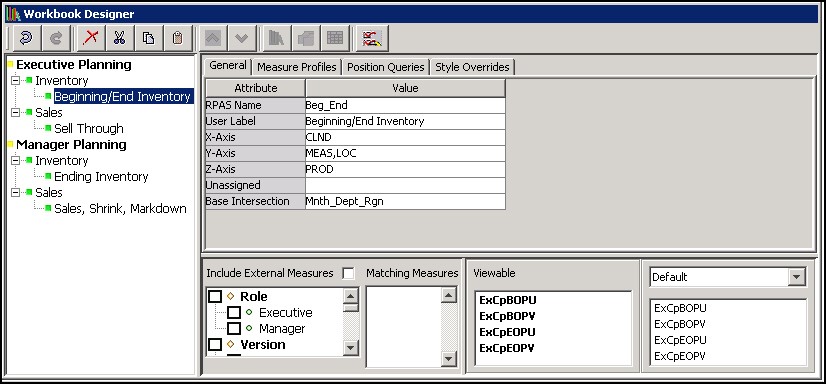Screen dimensions: 826x384
Task: Click the Cut scissors icon
Action: (x=120, y=38)
